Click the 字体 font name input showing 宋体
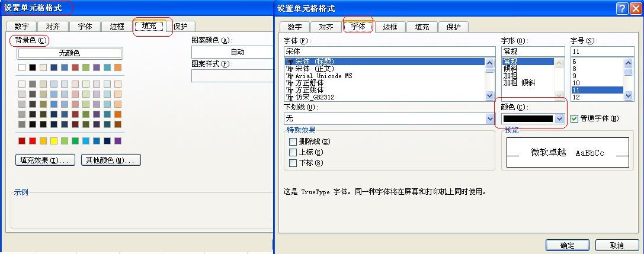The width and height of the screenshot is (644, 254). [x=389, y=52]
